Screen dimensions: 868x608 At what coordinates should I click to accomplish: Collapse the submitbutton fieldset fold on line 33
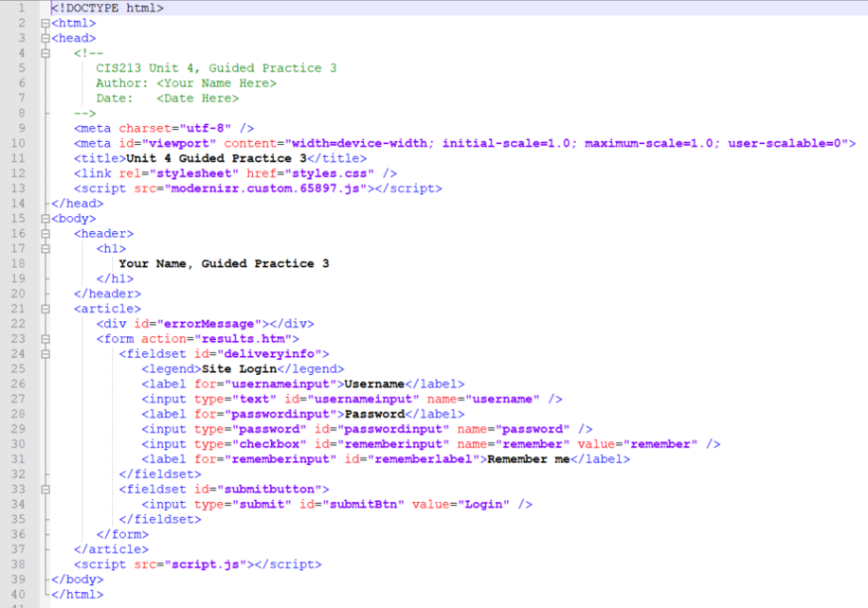(45, 489)
